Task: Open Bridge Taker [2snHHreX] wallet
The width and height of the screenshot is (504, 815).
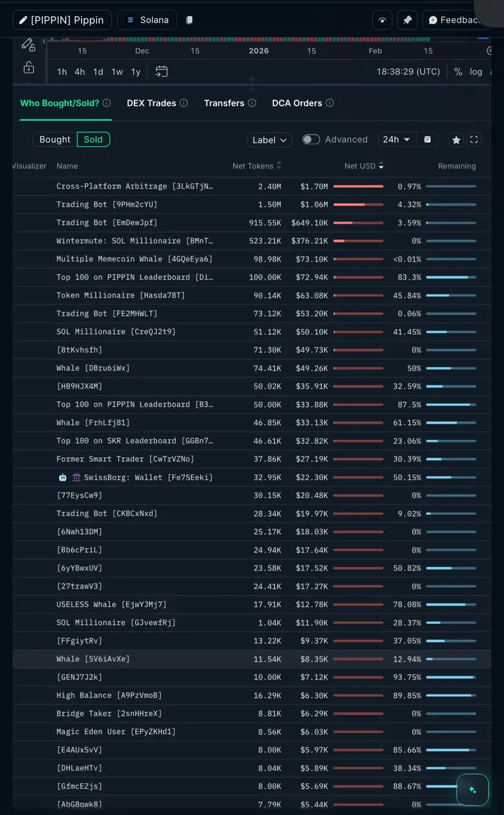Action: coord(109,713)
